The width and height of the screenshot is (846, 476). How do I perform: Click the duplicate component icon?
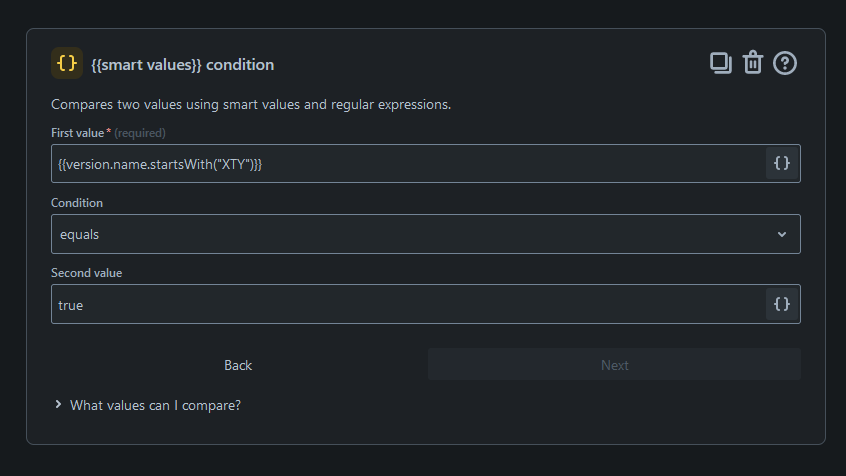click(720, 63)
